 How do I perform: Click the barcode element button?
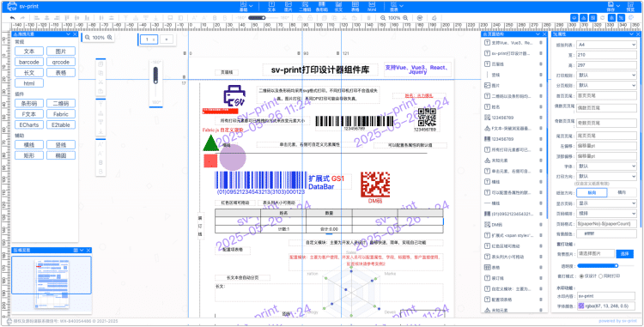click(29, 62)
